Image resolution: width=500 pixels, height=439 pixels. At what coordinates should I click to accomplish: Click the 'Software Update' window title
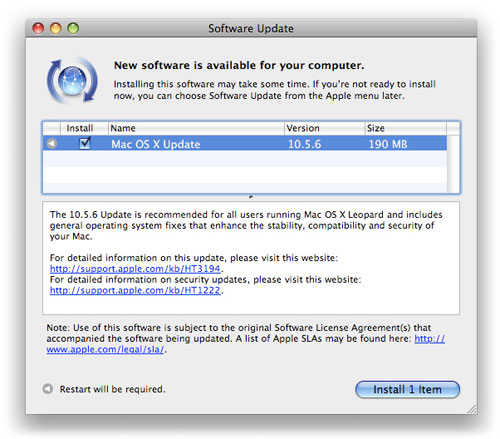tap(251, 28)
